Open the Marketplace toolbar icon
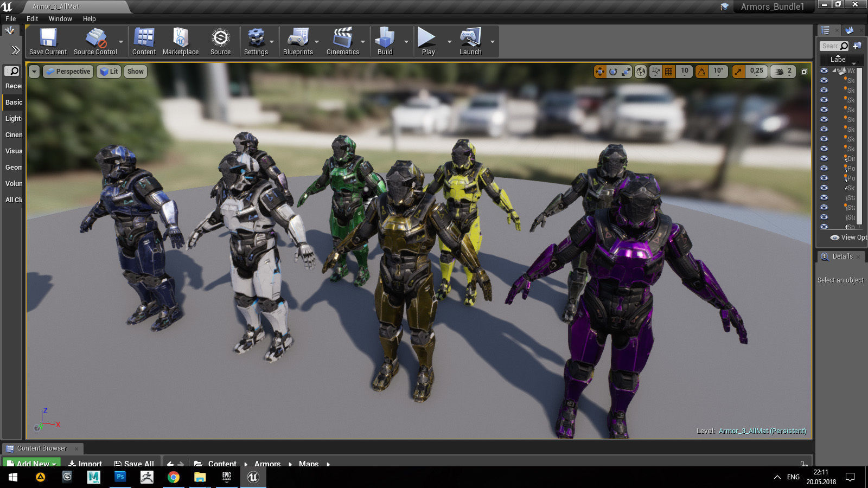 point(181,38)
